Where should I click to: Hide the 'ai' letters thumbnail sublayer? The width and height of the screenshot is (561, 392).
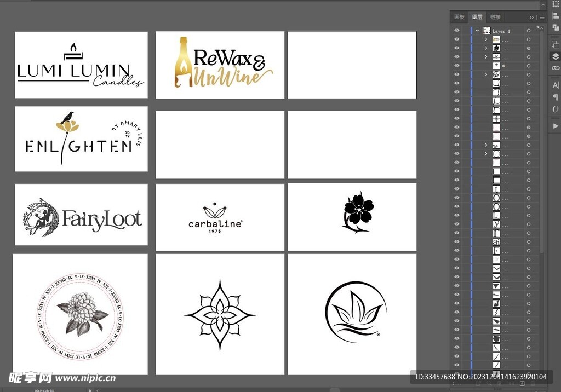tap(456, 241)
